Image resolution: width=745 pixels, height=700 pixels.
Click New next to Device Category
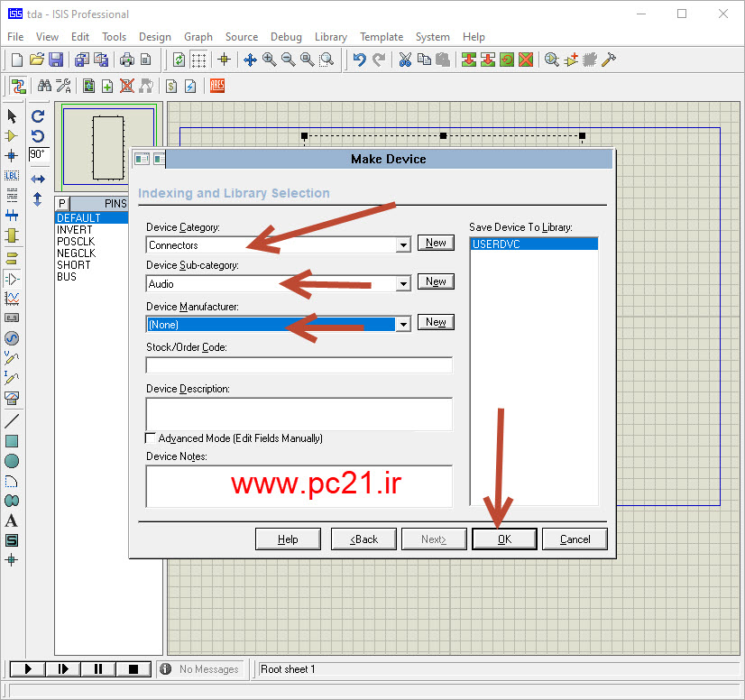436,243
